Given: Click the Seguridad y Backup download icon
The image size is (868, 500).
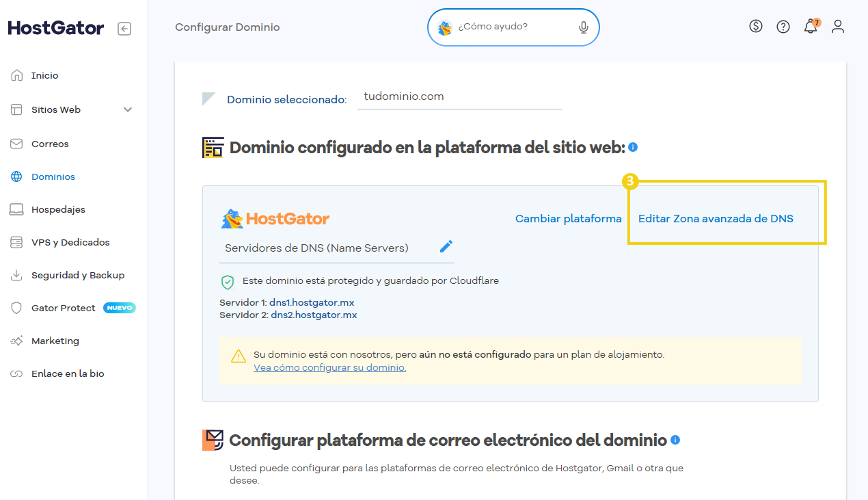Looking at the screenshot, I should coord(17,275).
